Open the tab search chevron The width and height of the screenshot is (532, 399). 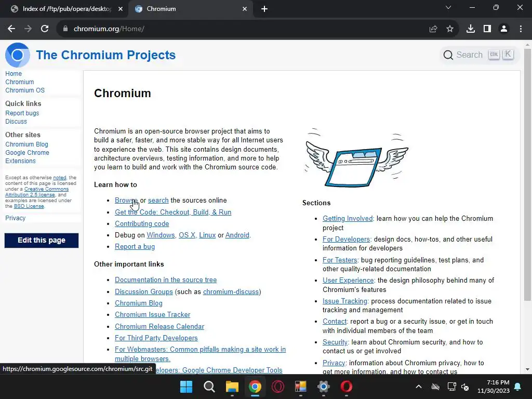pyautogui.click(x=448, y=7)
